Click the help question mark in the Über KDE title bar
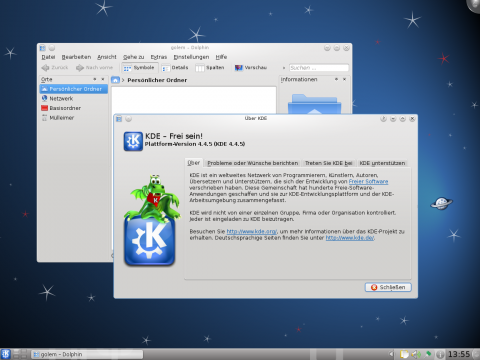Image resolution: width=480 pixels, height=360 pixels. (383, 119)
